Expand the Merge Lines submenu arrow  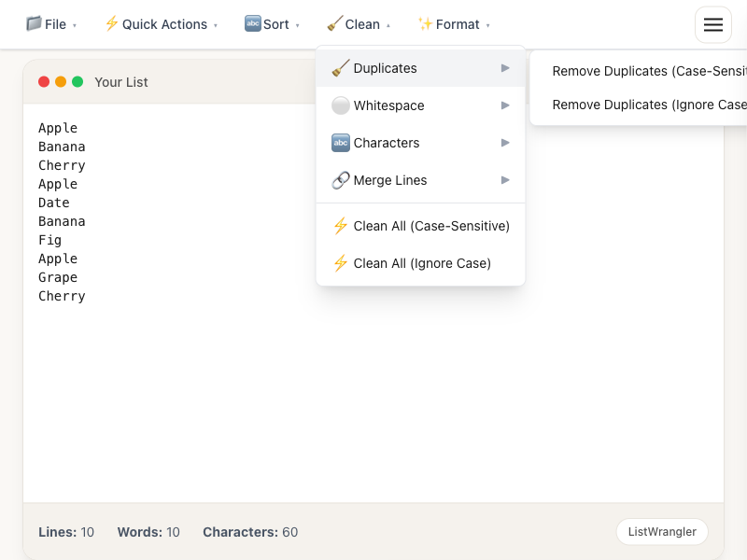tap(505, 180)
